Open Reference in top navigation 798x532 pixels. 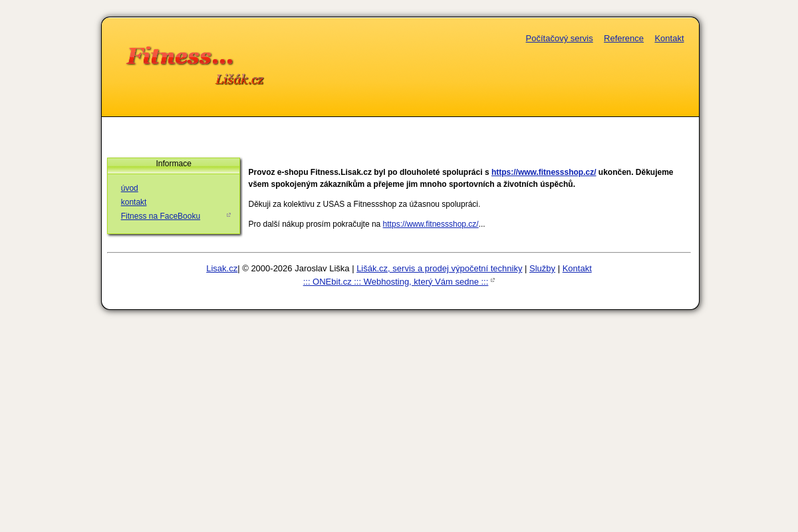(623, 39)
